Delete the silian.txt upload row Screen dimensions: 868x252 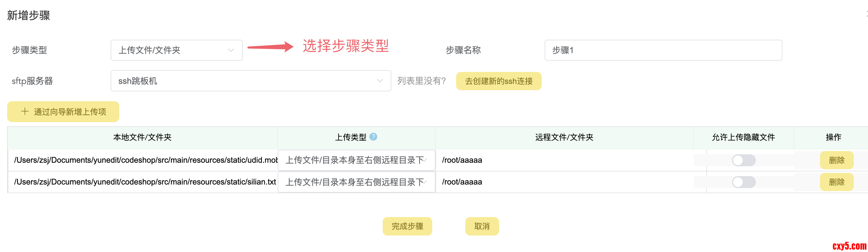[836, 182]
